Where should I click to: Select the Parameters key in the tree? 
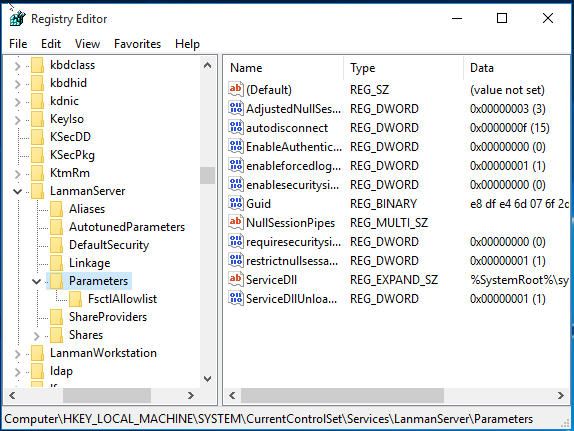pos(98,281)
